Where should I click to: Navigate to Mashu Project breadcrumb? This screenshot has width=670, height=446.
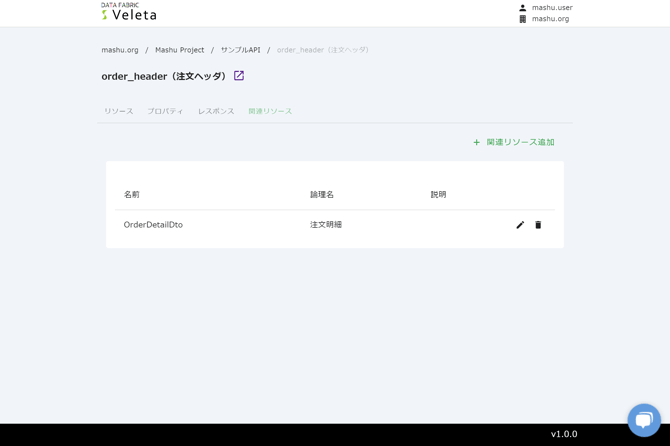(179, 50)
